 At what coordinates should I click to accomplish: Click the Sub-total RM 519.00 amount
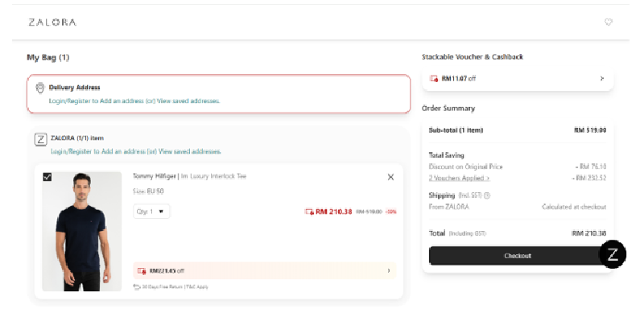coord(590,130)
